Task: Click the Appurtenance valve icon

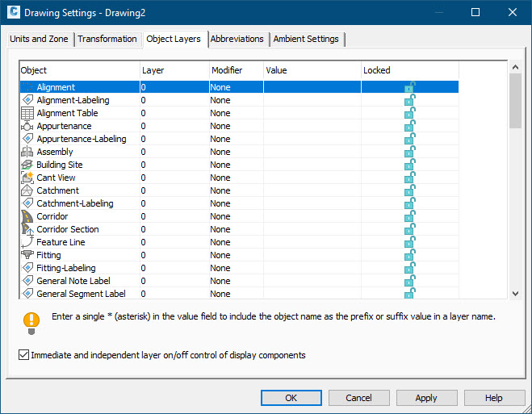Action: click(27, 126)
